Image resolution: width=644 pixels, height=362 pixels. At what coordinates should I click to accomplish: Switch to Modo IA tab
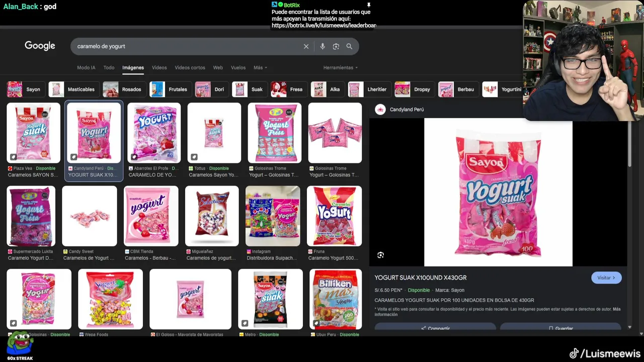coord(86,67)
